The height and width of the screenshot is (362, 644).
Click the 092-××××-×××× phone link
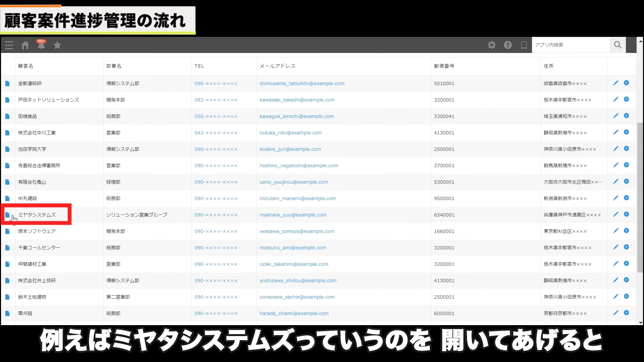(216, 100)
